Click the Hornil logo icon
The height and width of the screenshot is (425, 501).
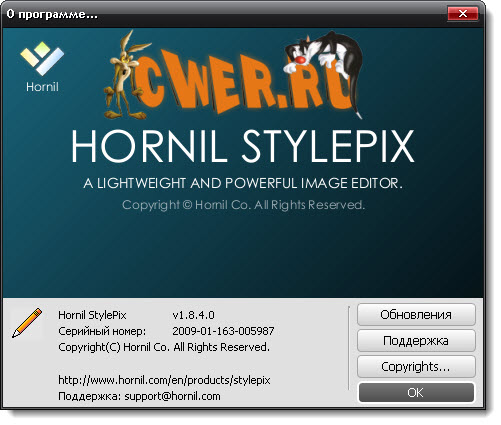(42, 59)
